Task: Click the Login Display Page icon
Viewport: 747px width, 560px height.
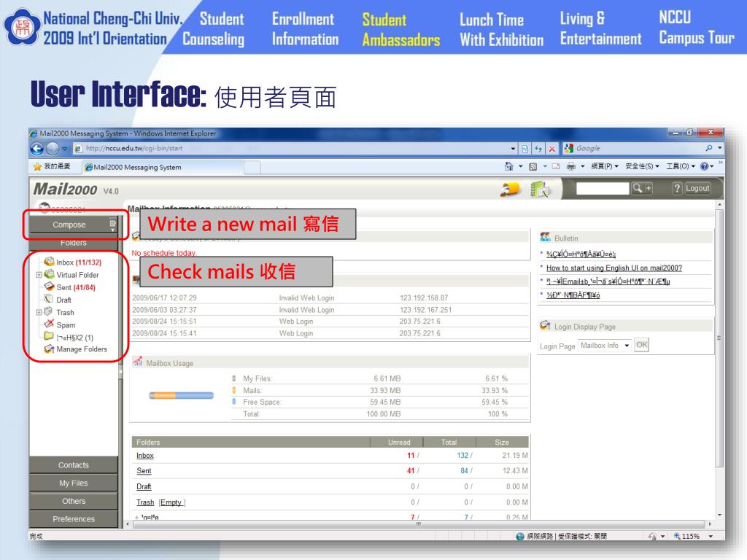Action: point(545,326)
